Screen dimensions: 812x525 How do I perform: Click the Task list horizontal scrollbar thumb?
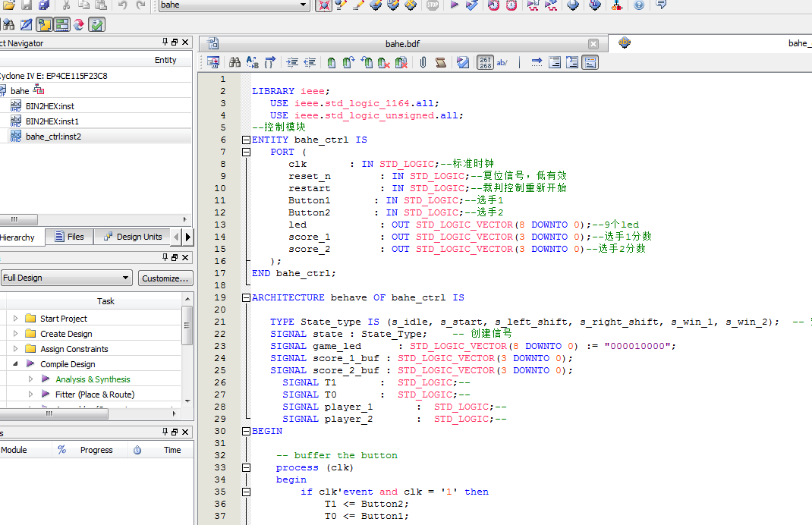point(54,413)
